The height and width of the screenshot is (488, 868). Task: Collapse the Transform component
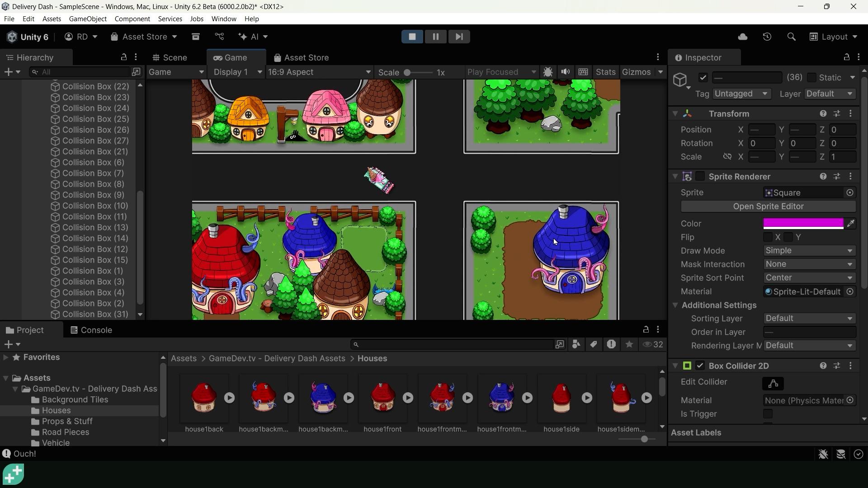click(675, 113)
